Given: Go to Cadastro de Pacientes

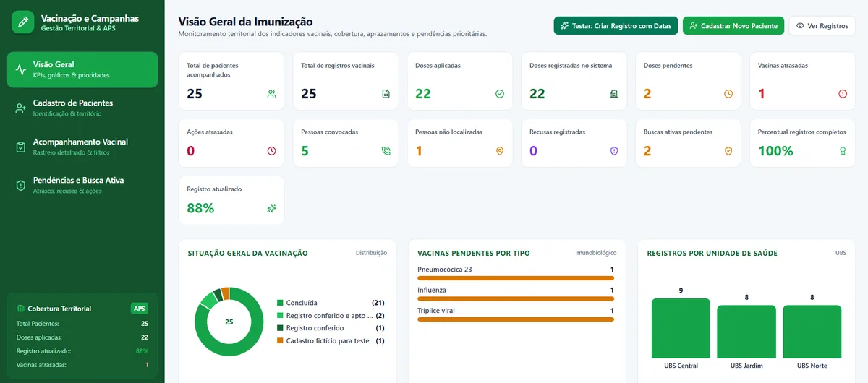Looking at the screenshot, I should pos(82,108).
